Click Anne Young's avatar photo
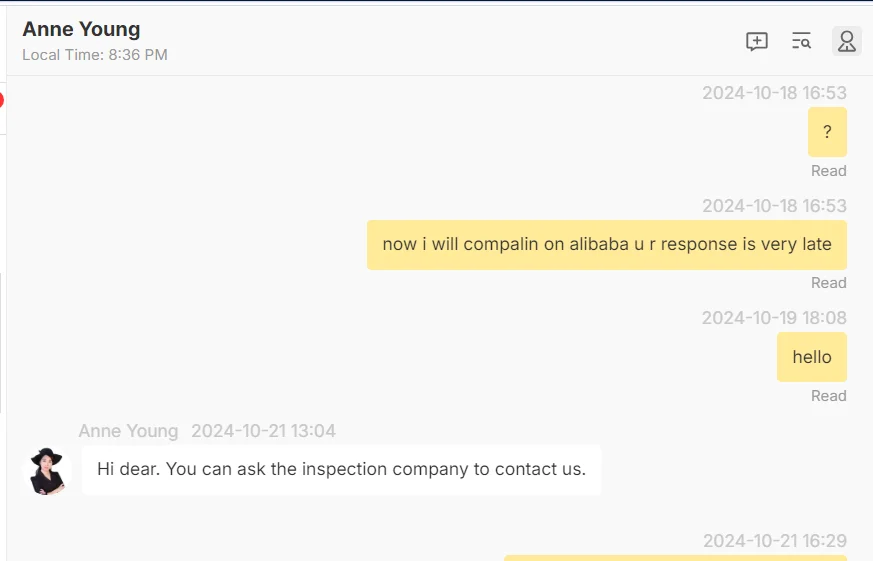The width and height of the screenshot is (873, 561). click(47, 471)
